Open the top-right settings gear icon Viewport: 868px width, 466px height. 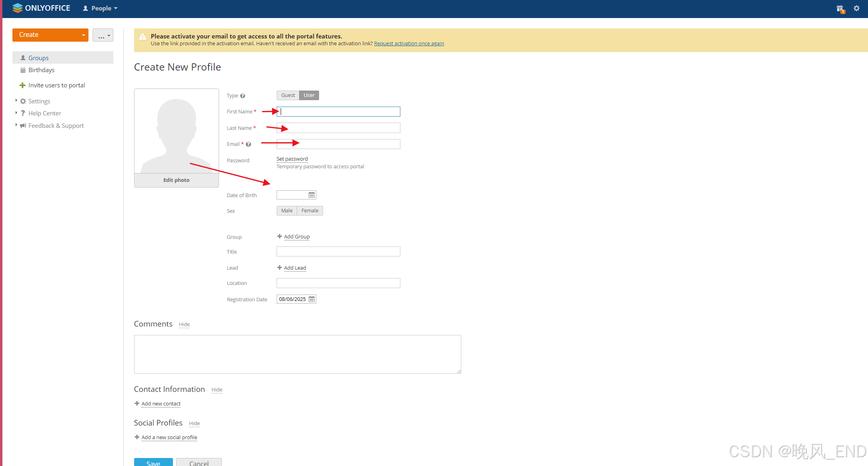pos(856,8)
